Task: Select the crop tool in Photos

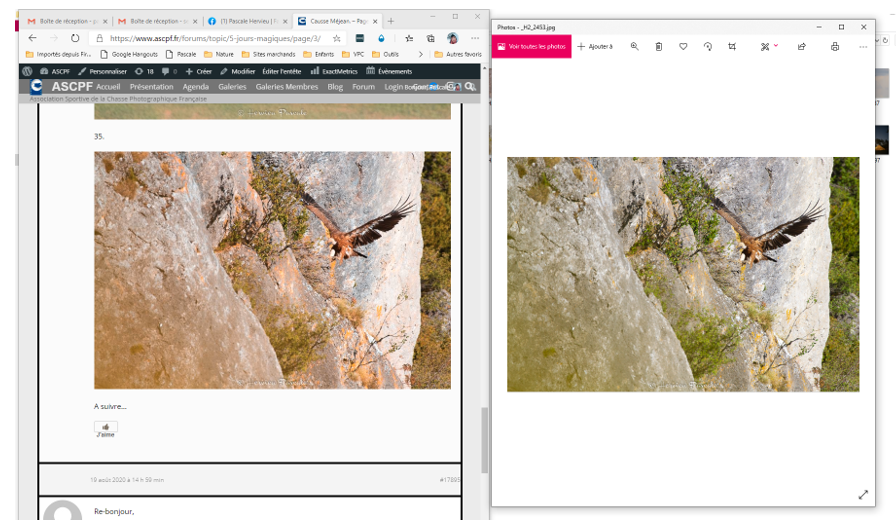Action: click(x=732, y=46)
